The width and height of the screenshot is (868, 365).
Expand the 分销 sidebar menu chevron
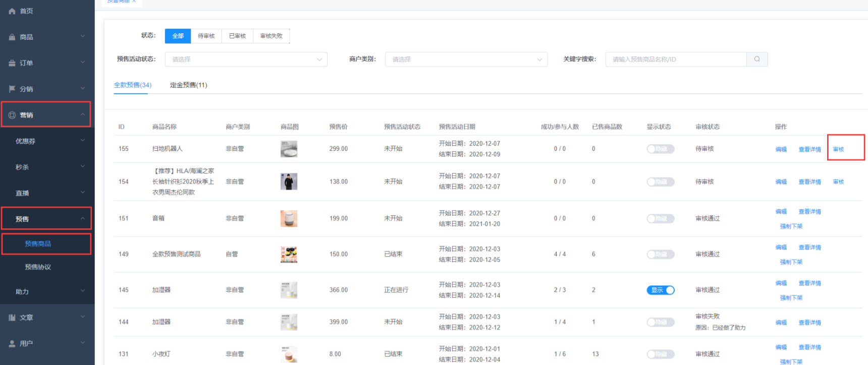click(x=83, y=89)
